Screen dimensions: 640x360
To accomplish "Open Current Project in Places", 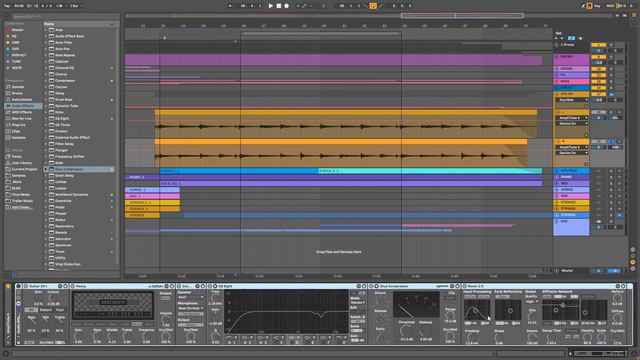I will click(24, 169).
